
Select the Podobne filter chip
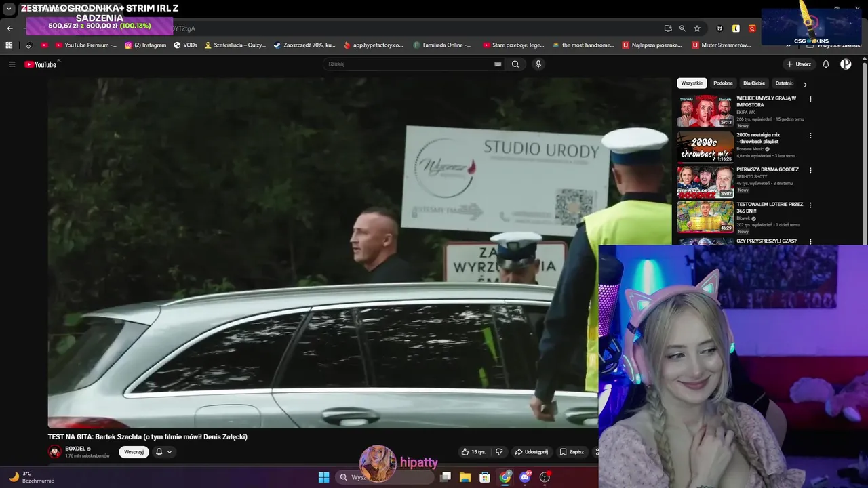coord(723,83)
